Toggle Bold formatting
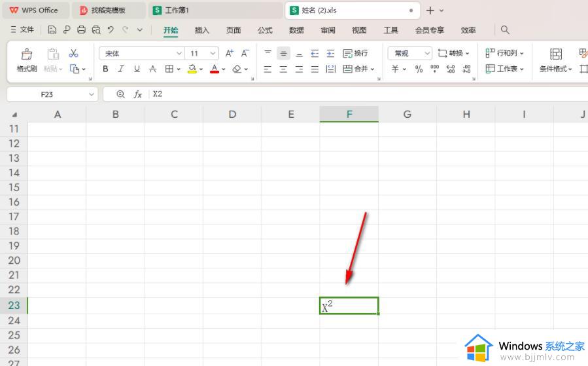Image resolution: width=588 pixels, height=366 pixels. pyautogui.click(x=105, y=69)
